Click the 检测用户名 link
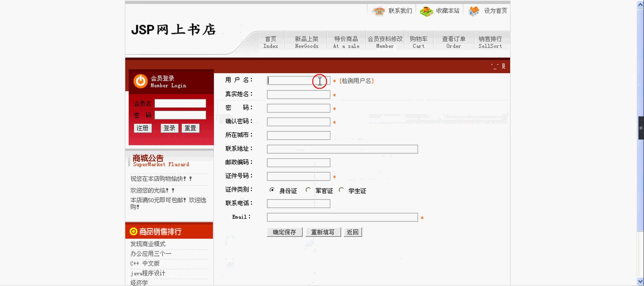 356,81
